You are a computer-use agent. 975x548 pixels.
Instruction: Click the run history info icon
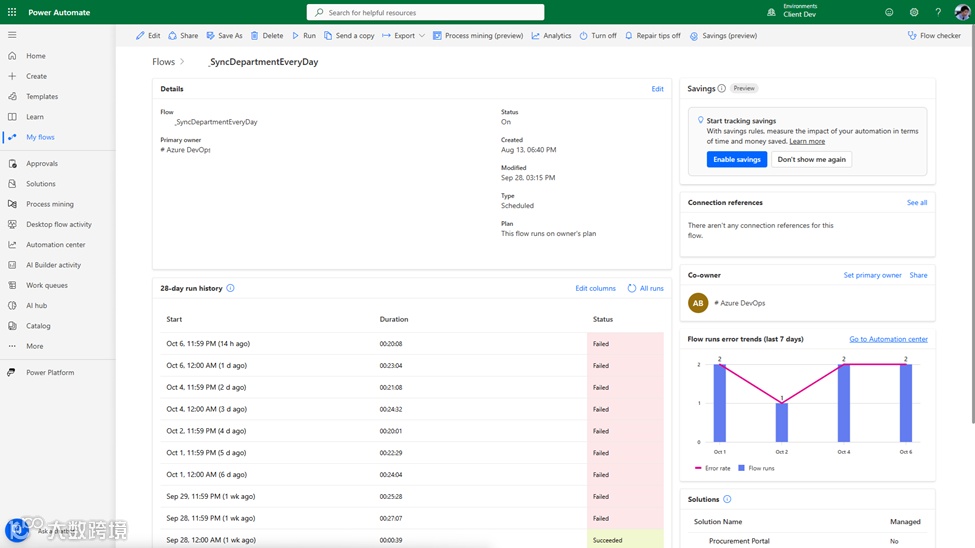point(230,288)
